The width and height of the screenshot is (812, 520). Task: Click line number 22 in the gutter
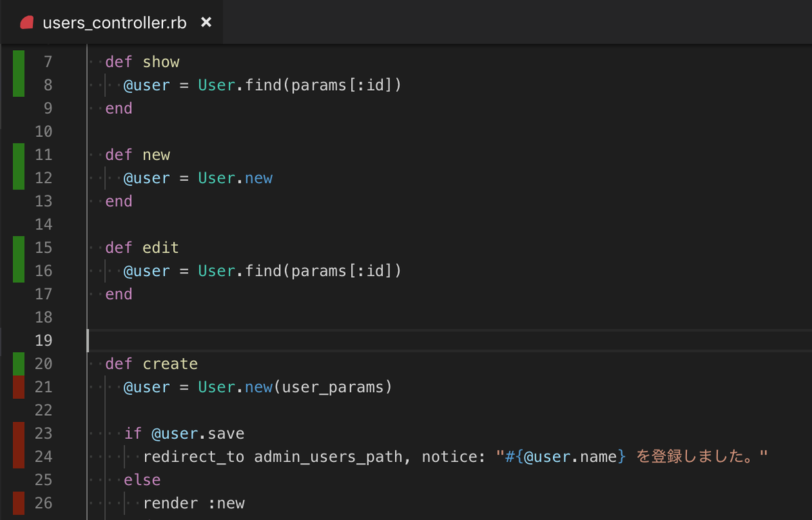(x=43, y=410)
